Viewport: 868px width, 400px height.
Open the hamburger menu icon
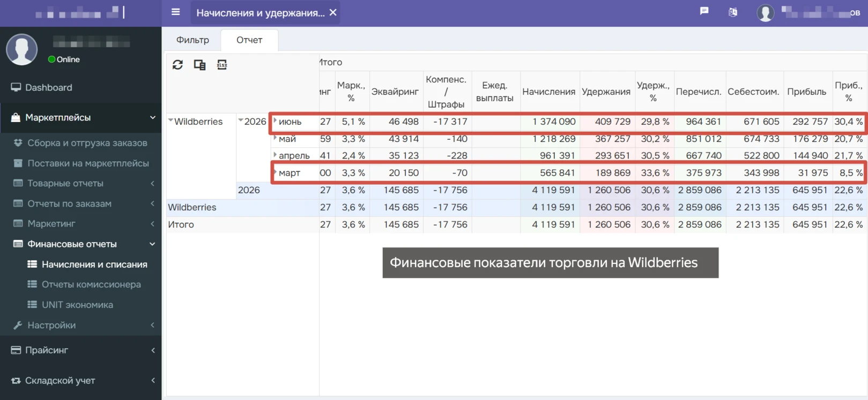point(175,12)
